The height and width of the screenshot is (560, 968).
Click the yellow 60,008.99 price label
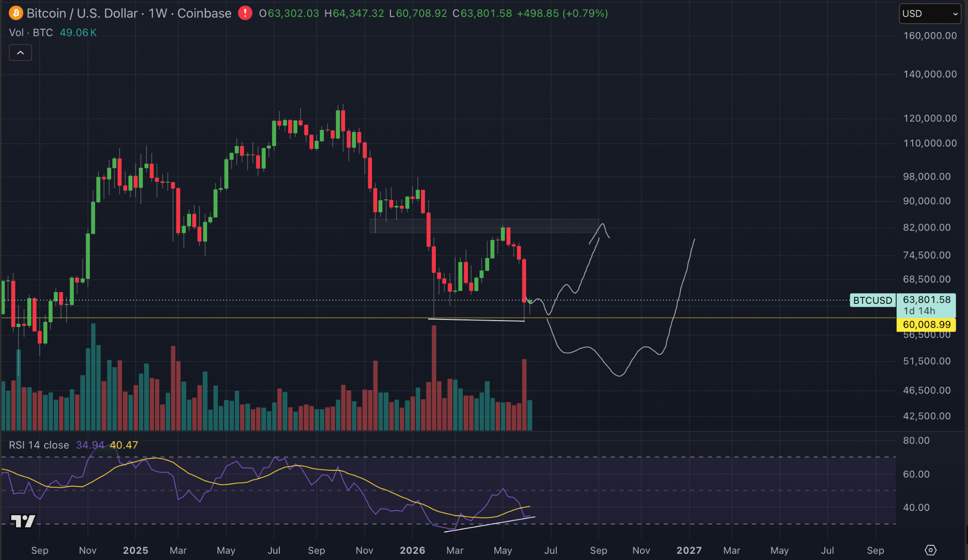click(x=926, y=325)
